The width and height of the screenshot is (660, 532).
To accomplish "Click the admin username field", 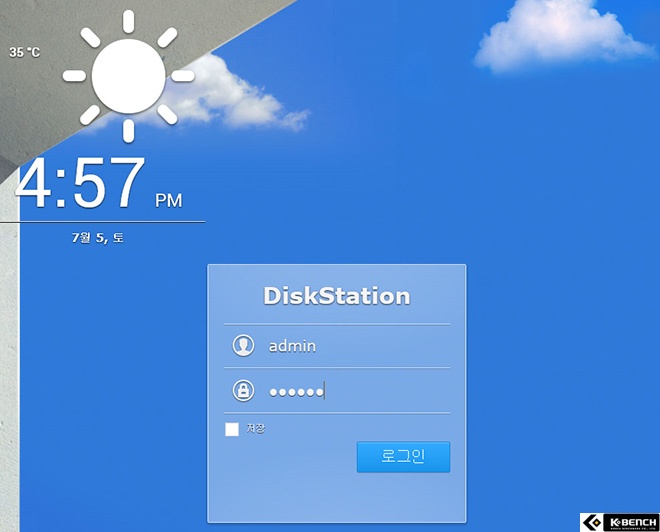I will point(337,346).
